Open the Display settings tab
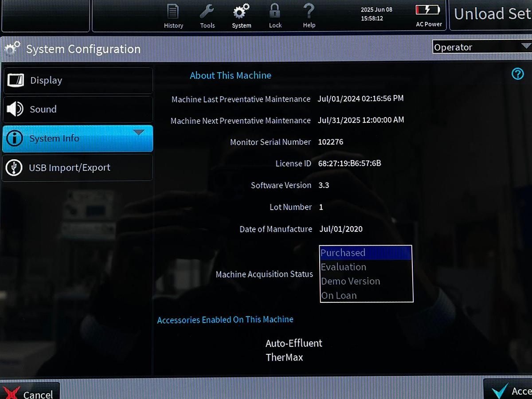Image resolution: width=532 pixels, height=399 pixels. [x=78, y=80]
